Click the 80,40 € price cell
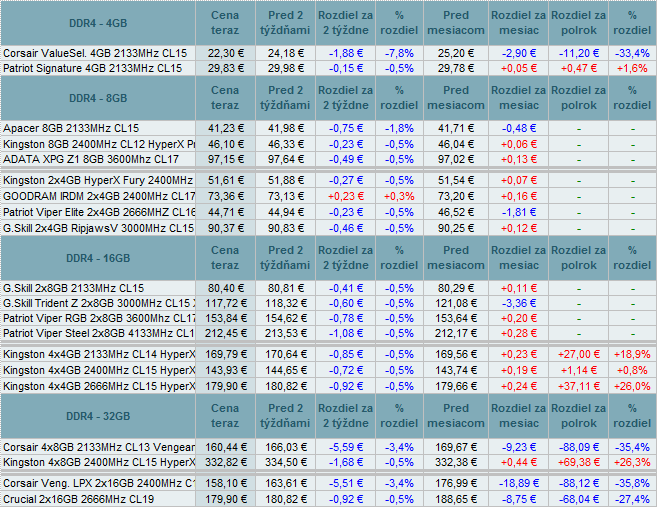 click(x=225, y=288)
